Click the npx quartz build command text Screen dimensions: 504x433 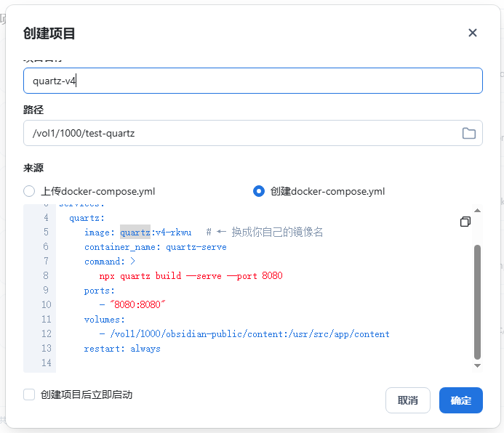click(x=191, y=276)
